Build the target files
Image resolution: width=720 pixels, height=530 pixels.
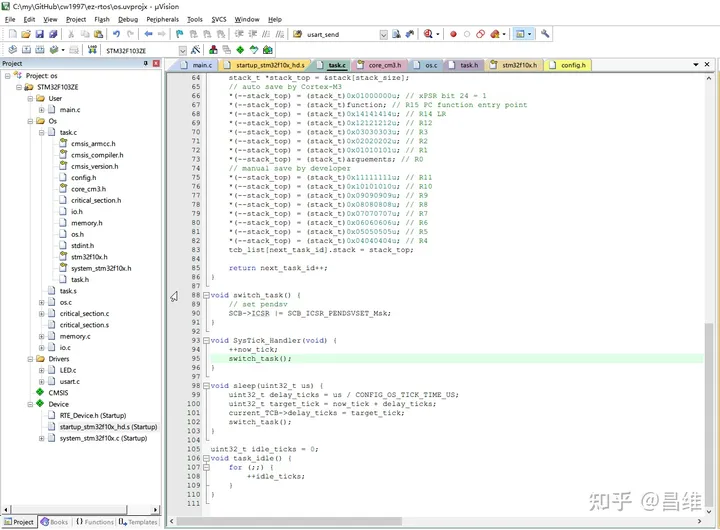coord(27,50)
